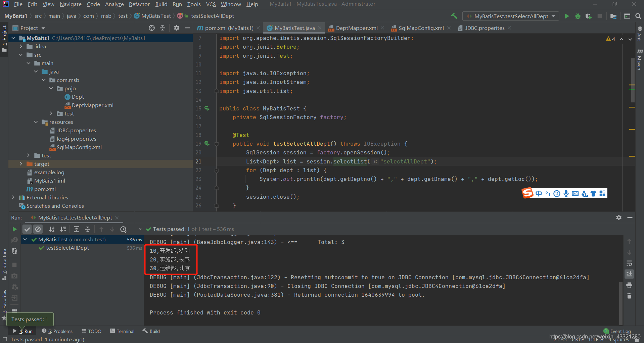Image resolution: width=644 pixels, height=343 pixels.
Task: Click editor vertical scrollbar
Action: tap(633, 80)
